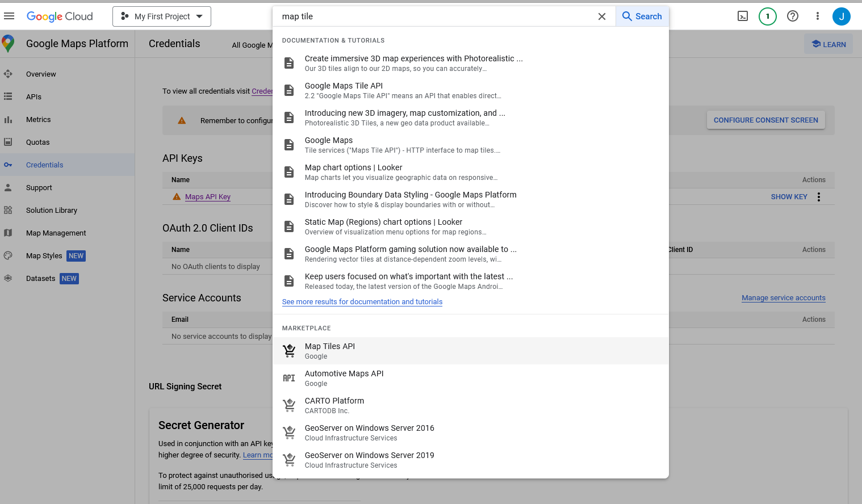862x504 pixels.
Task: Open the My First Project selector dropdown
Action: (x=162, y=16)
